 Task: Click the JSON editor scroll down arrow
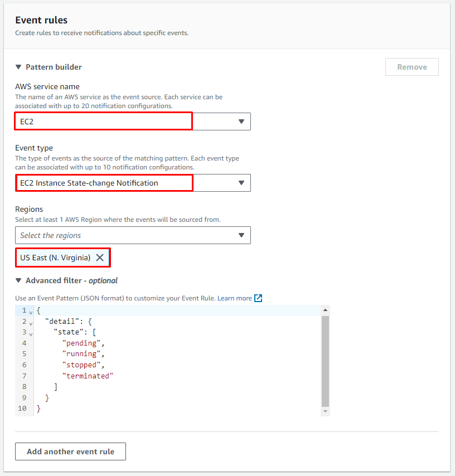(x=326, y=411)
